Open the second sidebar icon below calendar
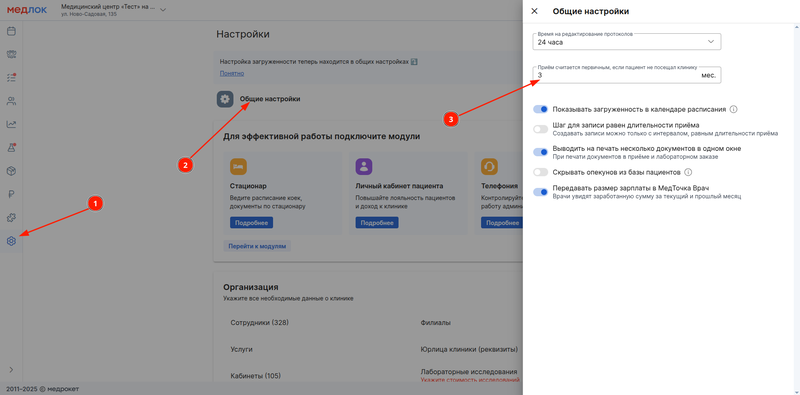Image resolution: width=800 pixels, height=395 pixels. 11,55
